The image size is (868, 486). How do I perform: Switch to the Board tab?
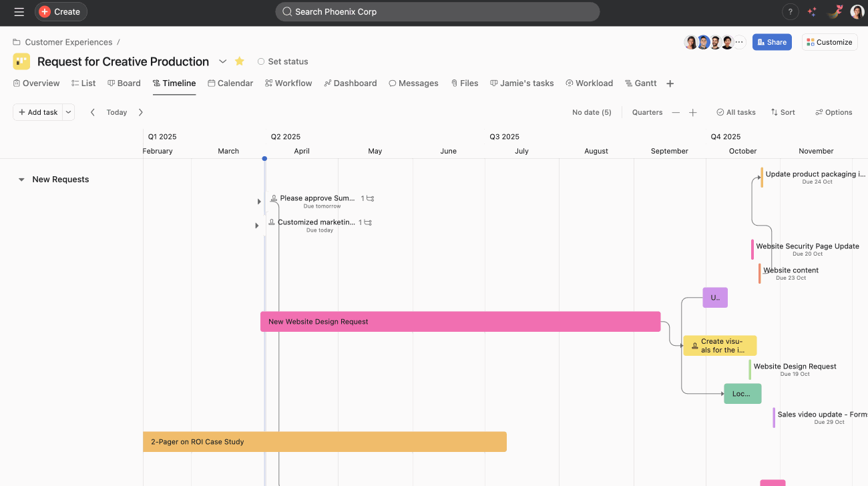[124, 83]
